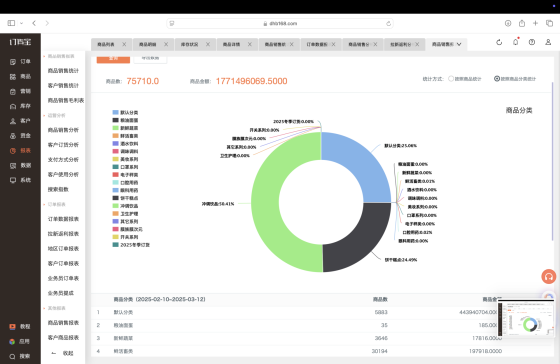Open the 客户 section in dark sidebar

pos(20,121)
